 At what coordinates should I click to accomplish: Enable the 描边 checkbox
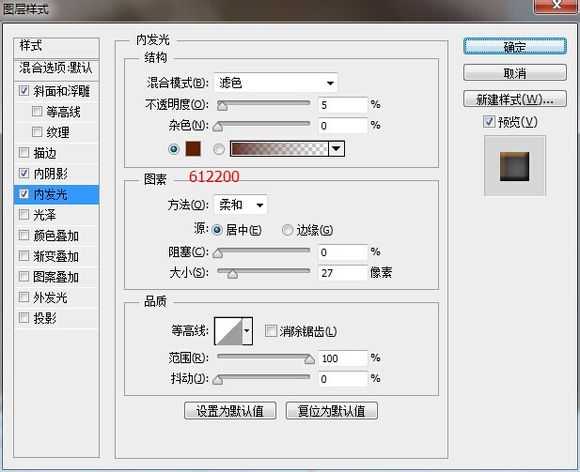coord(24,152)
